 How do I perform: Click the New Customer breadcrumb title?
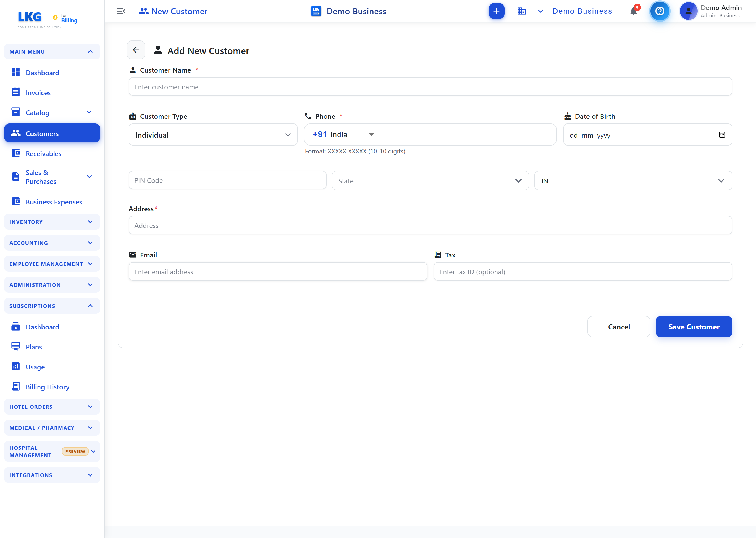179,11
